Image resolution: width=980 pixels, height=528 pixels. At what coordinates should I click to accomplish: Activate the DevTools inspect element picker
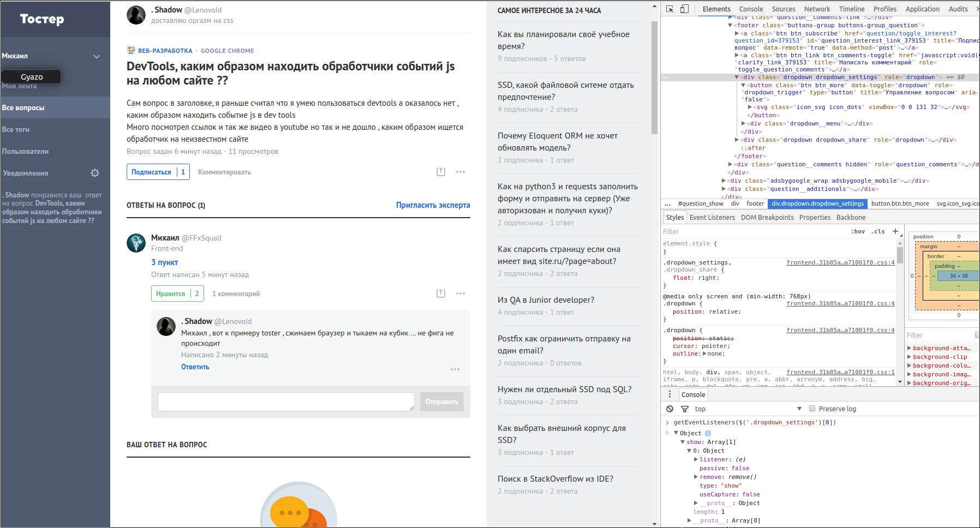point(670,9)
